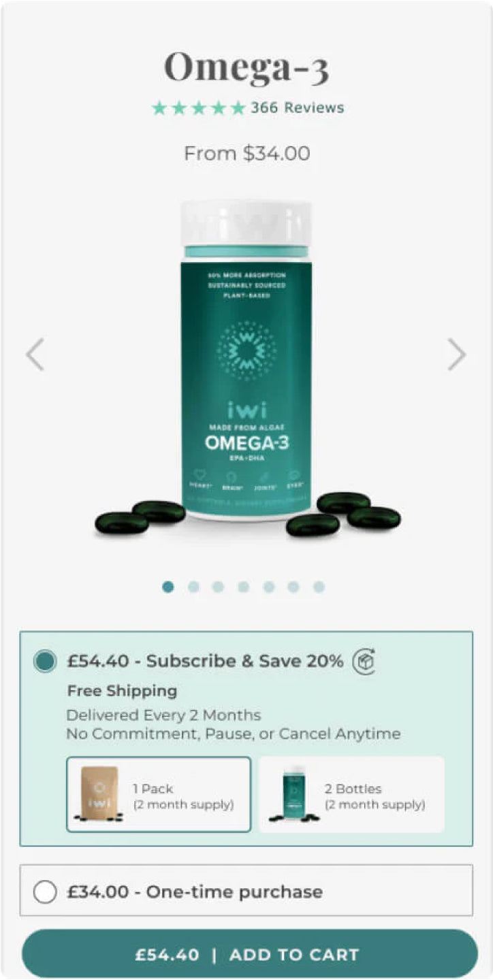Choose the 1 Pack 2 month supply option
The height and width of the screenshot is (980, 493).
point(159,794)
